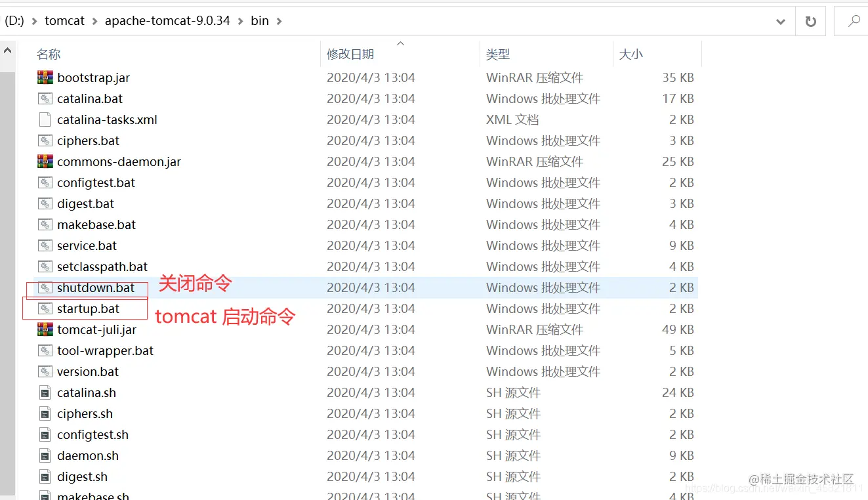
Task: Navigate to apache-tomcat-9.0.34 via breadcrumb
Action: tap(167, 20)
